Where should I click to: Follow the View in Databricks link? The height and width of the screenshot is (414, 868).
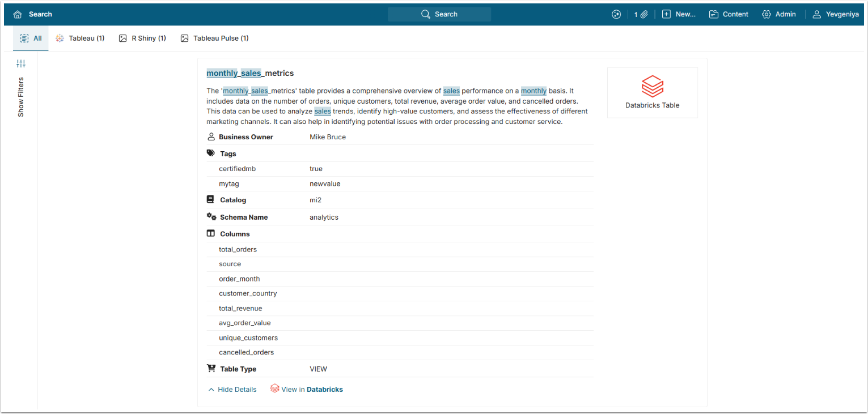pyautogui.click(x=307, y=390)
